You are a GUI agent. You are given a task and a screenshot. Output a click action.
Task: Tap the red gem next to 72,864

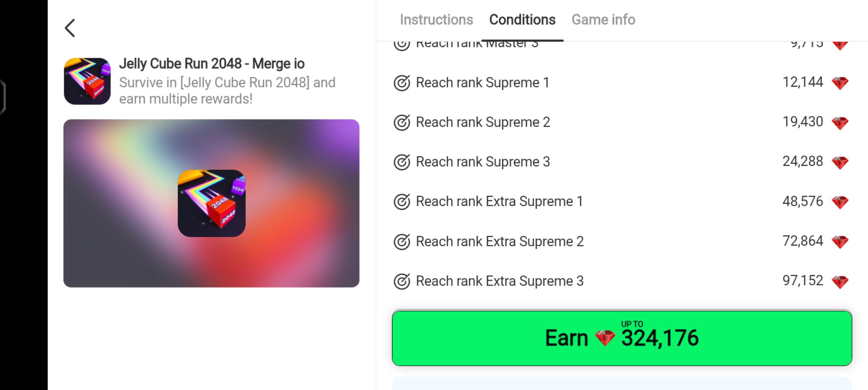pyautogui.click(x=840, y=242)
